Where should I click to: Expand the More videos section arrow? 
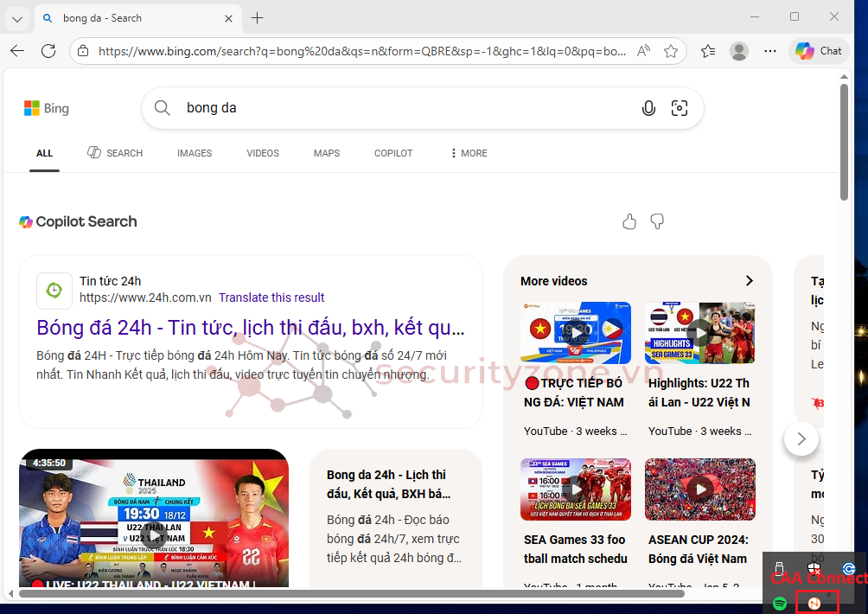[749, 281]
